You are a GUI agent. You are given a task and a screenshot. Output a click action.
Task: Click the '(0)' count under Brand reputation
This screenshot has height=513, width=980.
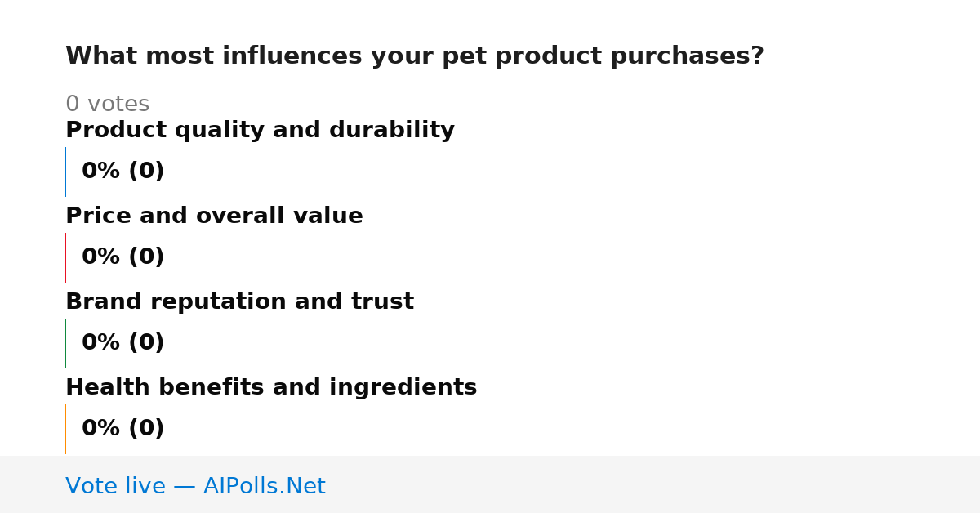point(146,343)
